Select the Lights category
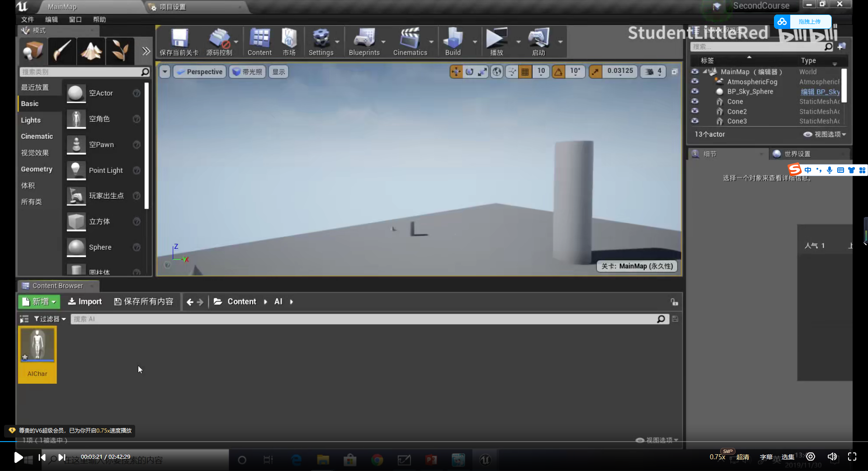The width and height of the screenshot is (868, 471). coord(31,120)
